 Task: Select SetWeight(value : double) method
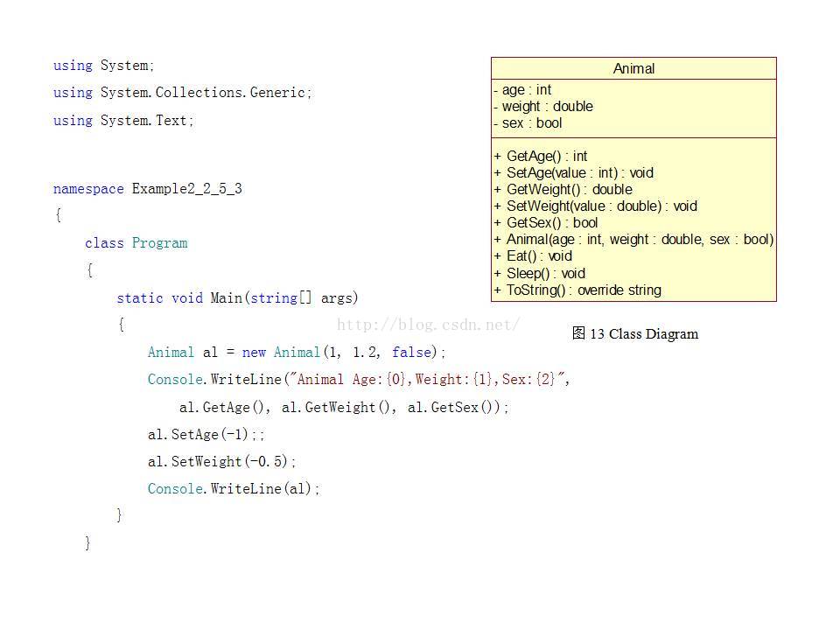pos(595,206)
